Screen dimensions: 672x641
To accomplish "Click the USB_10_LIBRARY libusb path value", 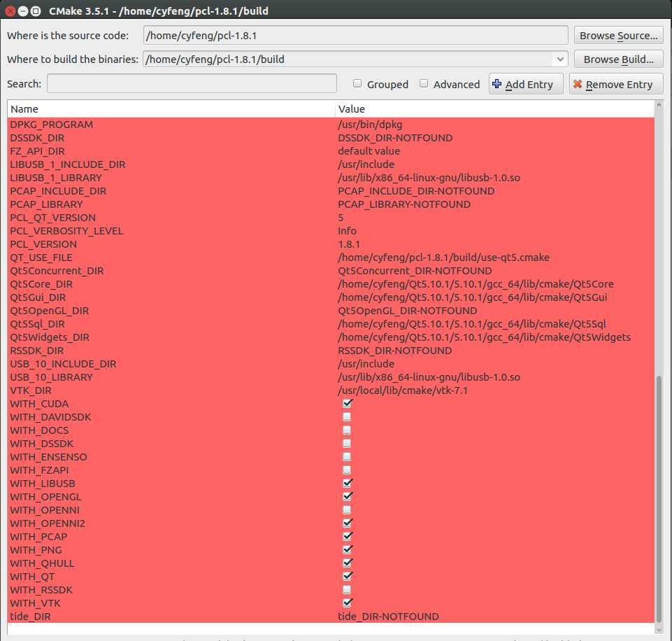I will point(429,377).
